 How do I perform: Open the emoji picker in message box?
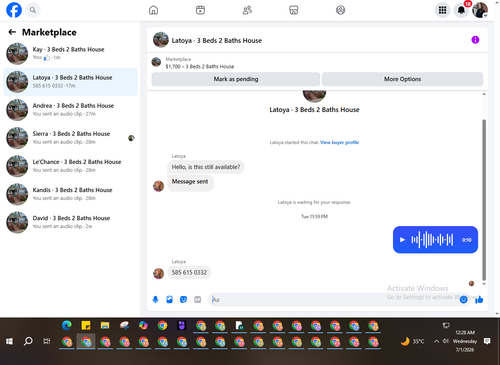(x=463, y=300)
